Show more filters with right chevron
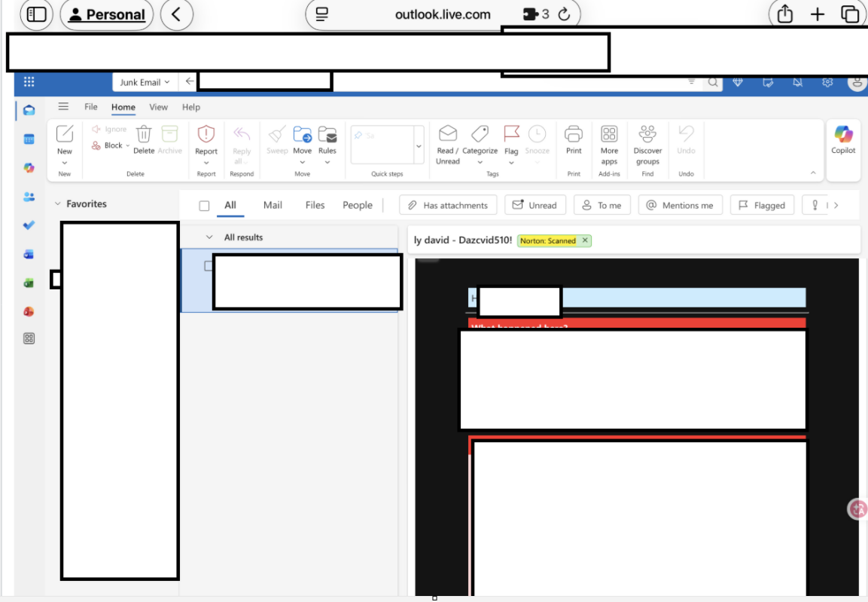868x602 pixels. 836,205
